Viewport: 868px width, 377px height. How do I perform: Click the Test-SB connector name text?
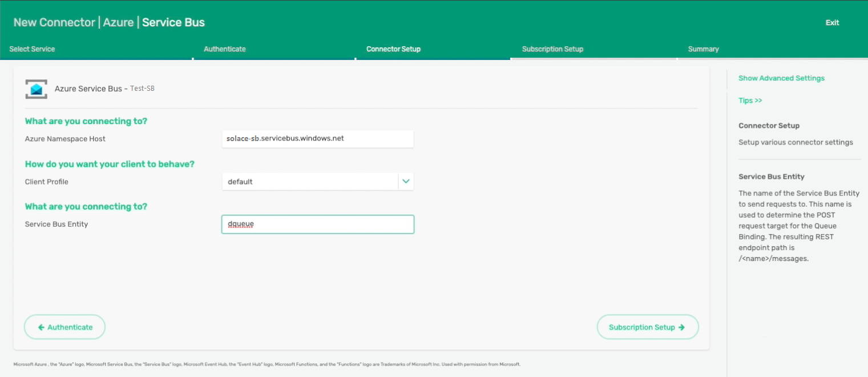click(x=142, y=89)
